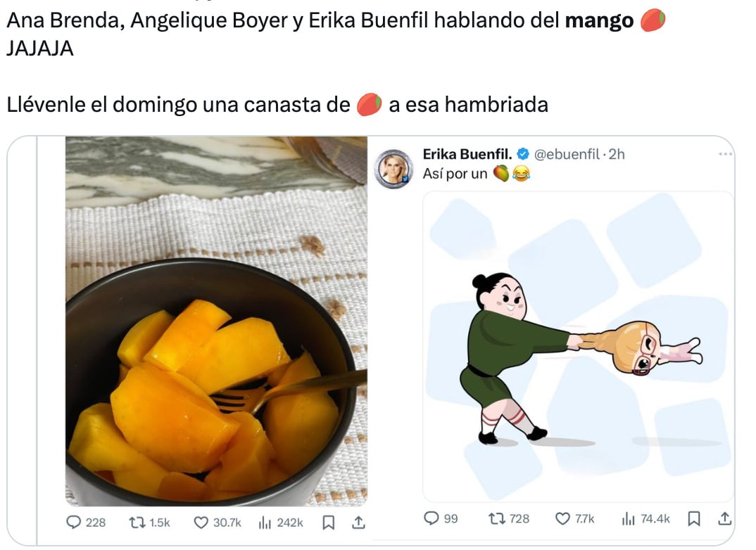756x550 pixels.
Task: Open the more options ellipsis on Erika's tweet
Action: [x=726, y=154]
